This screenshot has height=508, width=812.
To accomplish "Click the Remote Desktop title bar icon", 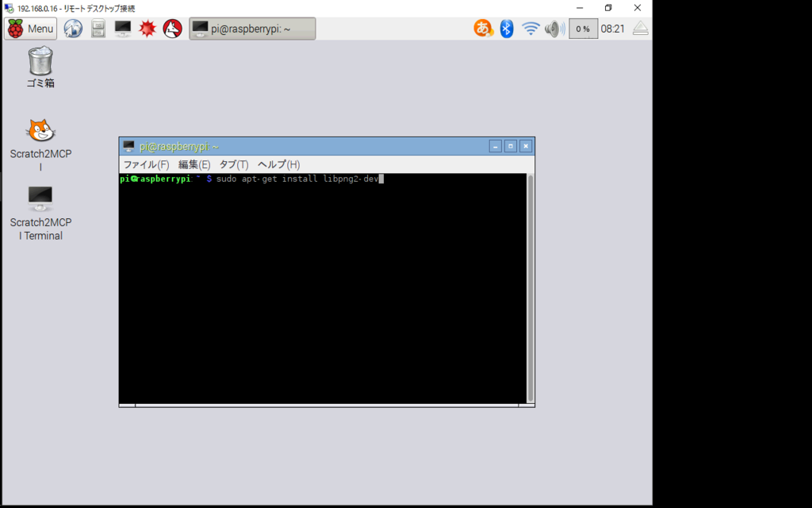I will (x=9, y=8).
